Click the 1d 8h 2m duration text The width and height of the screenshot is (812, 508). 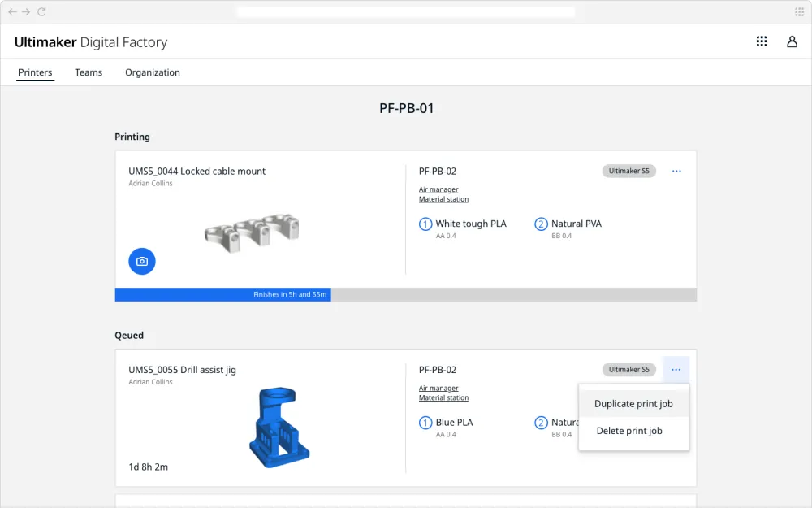pos(148,467)
